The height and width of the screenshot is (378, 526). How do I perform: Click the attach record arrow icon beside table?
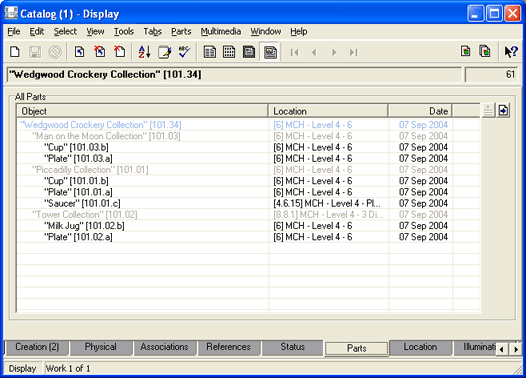tap(503, 110)
